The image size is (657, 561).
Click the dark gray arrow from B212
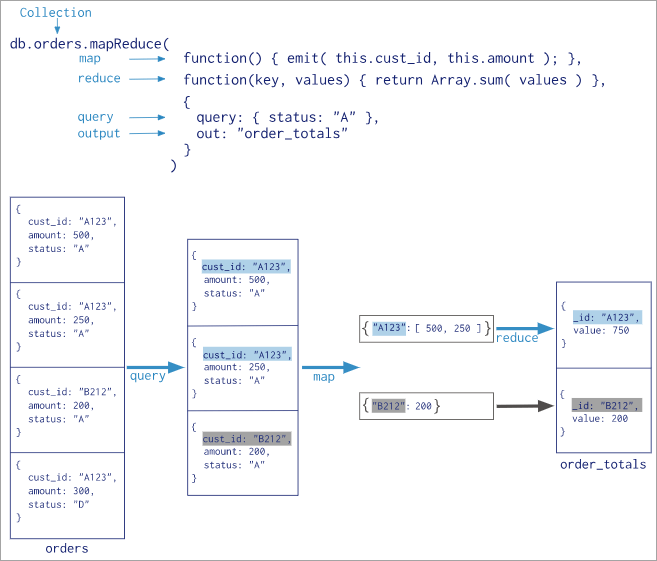[525, 406]
